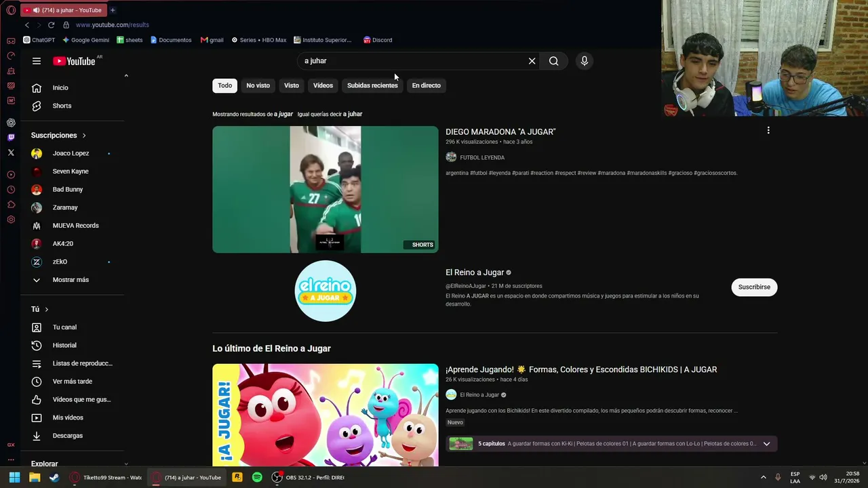Screen dimensions: 868x488
Task: Open Listas de reproducción in sidebar
Action: (x=74, y=363)
